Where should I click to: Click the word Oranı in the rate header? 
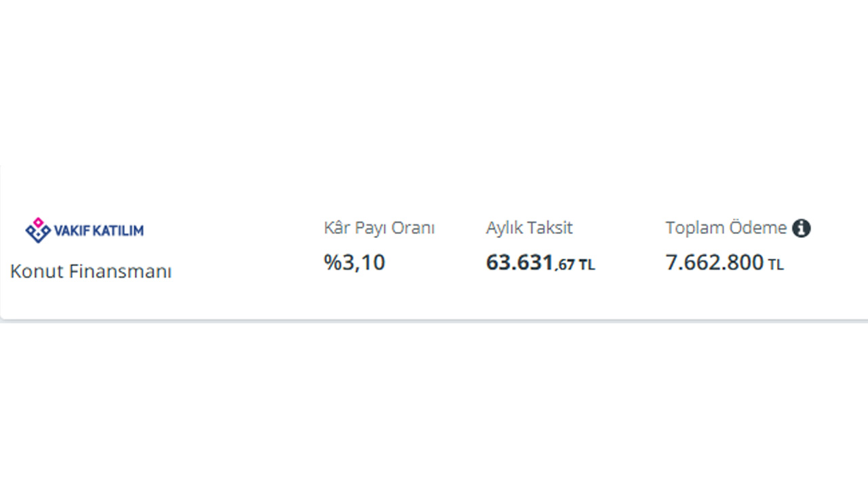[x=412, y=228]
